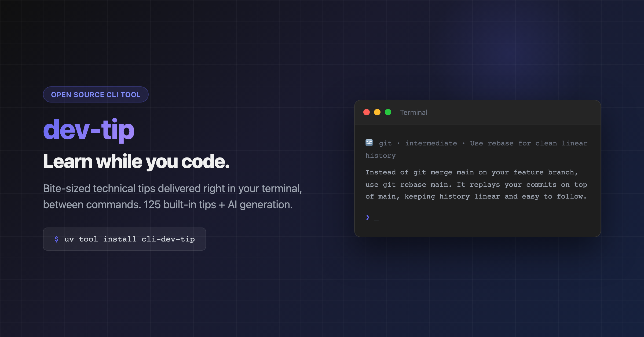Click the shuffle emoji icon before git
644x337 pixels.
tap(369, 143)
